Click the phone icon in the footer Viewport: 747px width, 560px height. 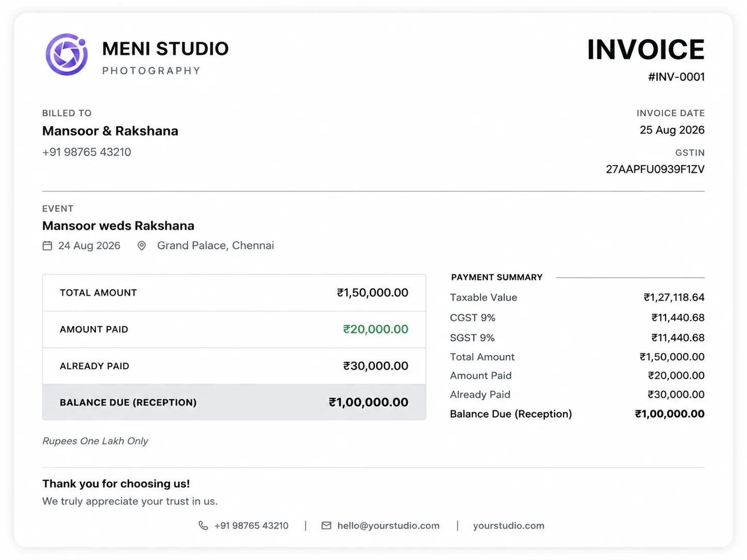pyautogui.click(x=203, y=525)
